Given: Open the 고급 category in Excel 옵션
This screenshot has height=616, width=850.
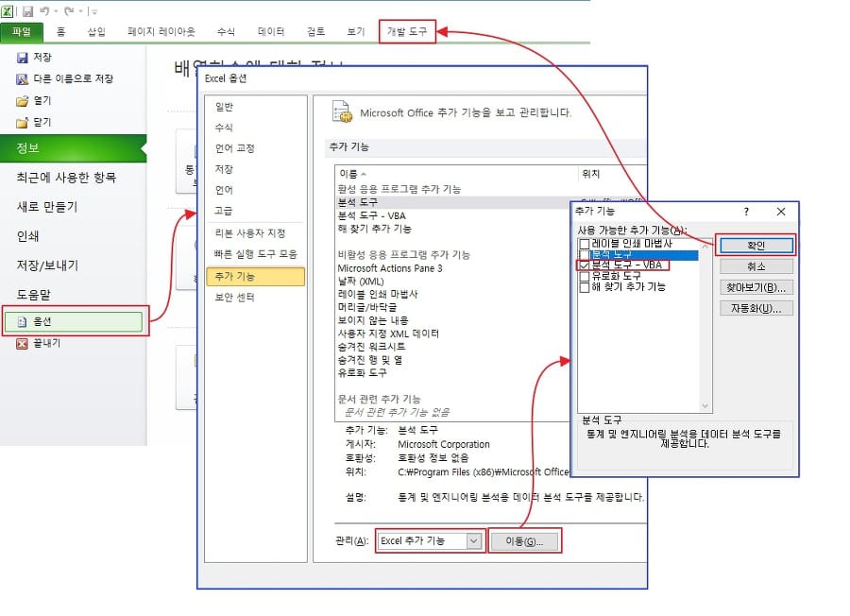Looking at the screenshot, I should (224, 211).
